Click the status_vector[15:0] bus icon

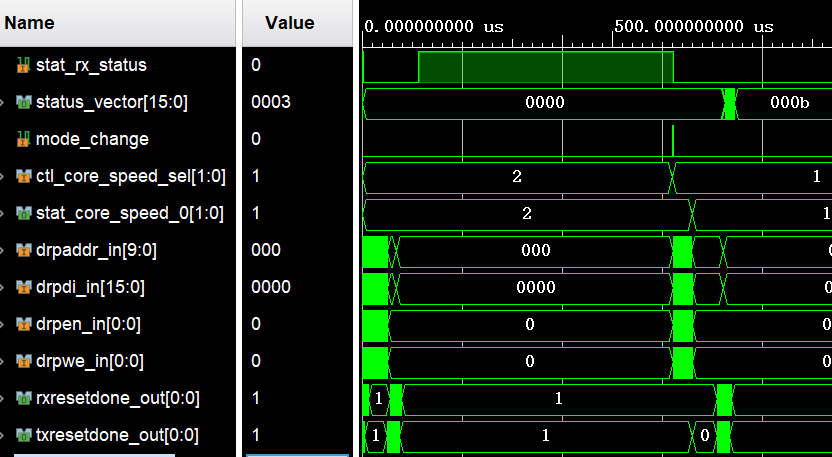pos(23,102)
